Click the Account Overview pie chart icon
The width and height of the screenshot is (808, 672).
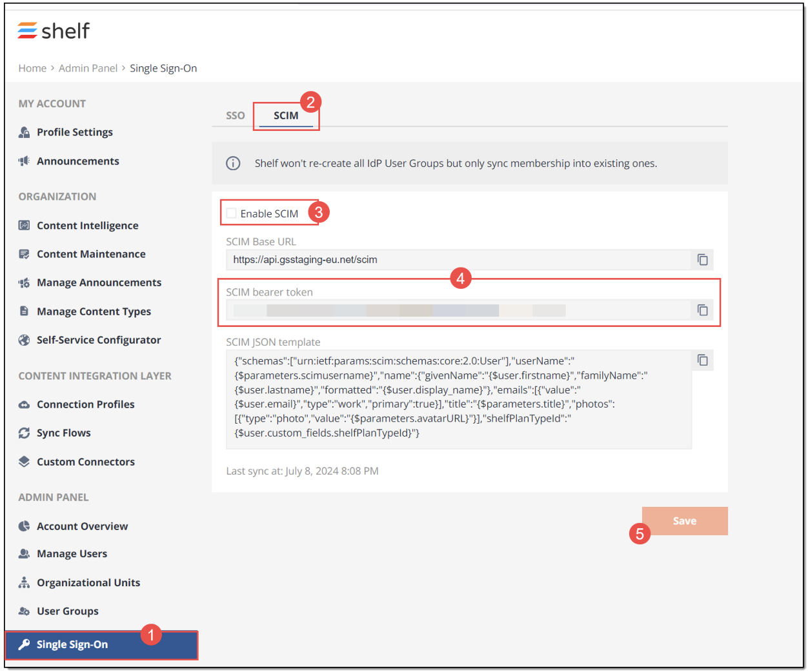(24, 526)
